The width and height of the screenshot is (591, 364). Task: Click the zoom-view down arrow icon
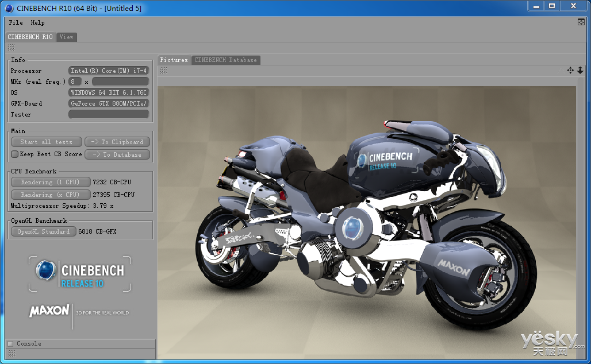click(581, 71)
